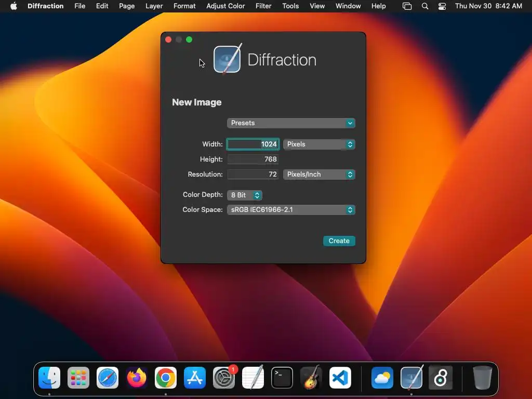This screenshot has width=532, height=399.
Task: Click the green zoom window button
Action: 189,39
